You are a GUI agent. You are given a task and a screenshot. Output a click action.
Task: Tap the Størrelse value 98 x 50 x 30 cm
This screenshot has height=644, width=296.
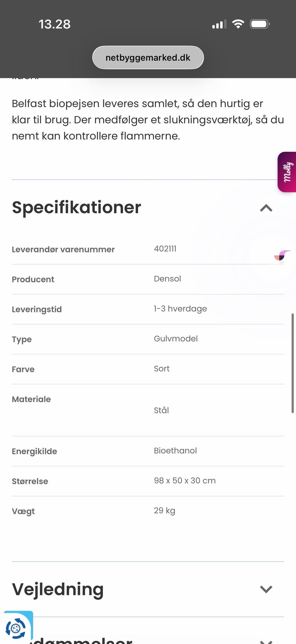[185, 480]
